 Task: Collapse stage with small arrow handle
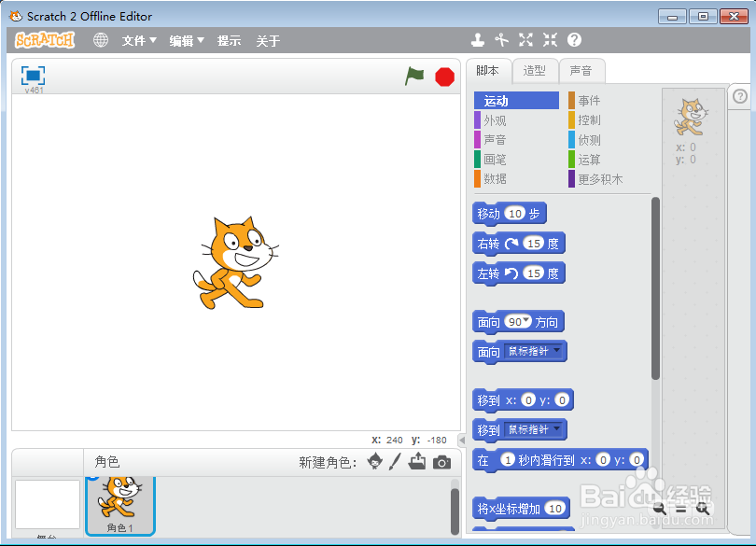point(462,441)
